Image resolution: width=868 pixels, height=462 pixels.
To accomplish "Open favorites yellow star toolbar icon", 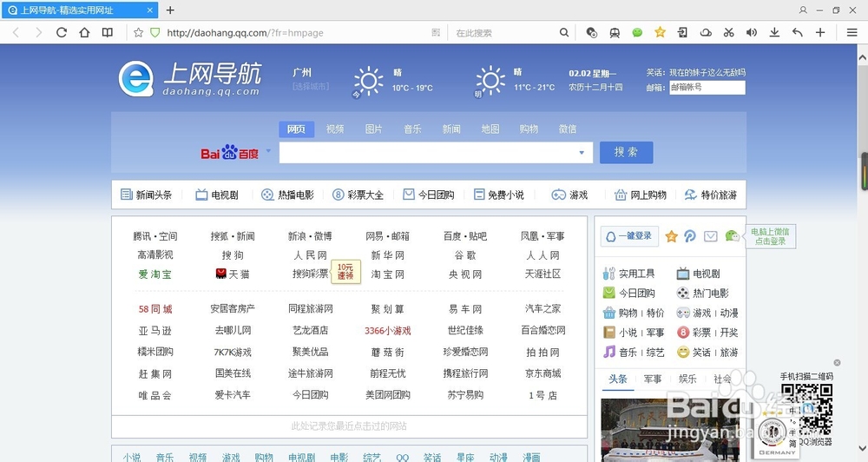I will 660,33.
